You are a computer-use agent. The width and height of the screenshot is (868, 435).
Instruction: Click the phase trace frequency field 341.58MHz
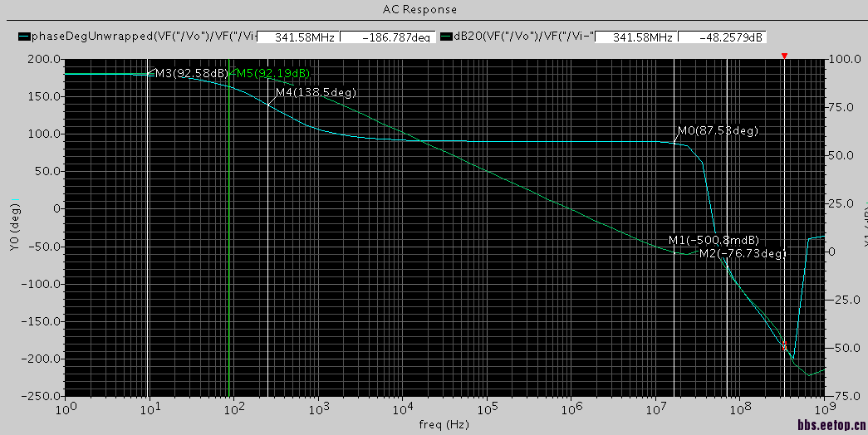coord(298,37)
